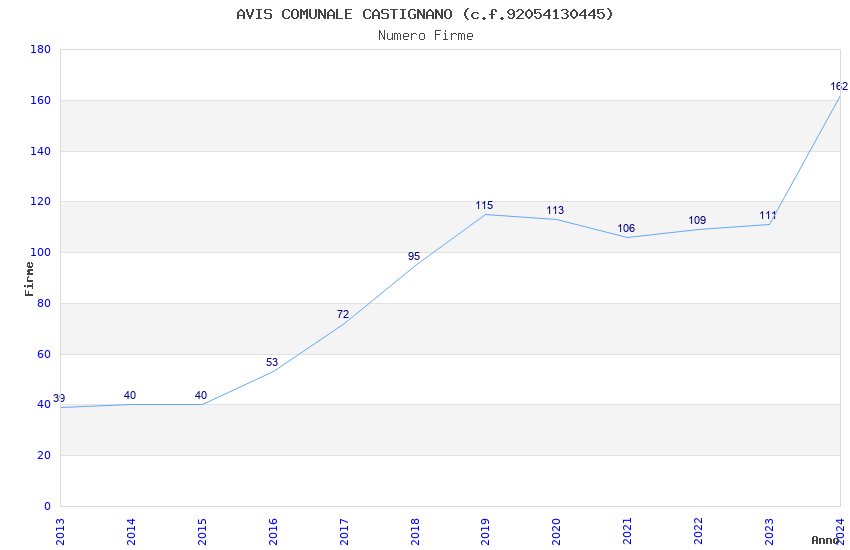Select the data label 109
Image resolution: width=850 pixels, height=550 pixels.
[697, 221]
